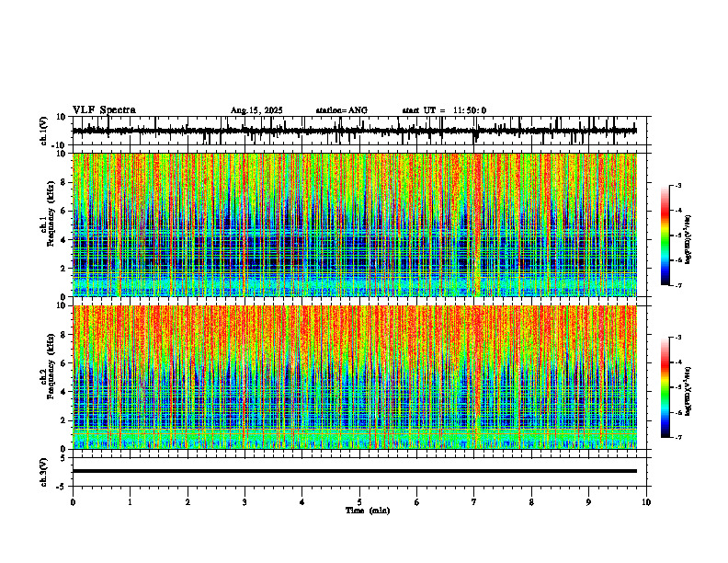The height and width of the screenshot is (563, 728).
Task: Click the "7" tick on the time axis
Action: coord(474,502)
